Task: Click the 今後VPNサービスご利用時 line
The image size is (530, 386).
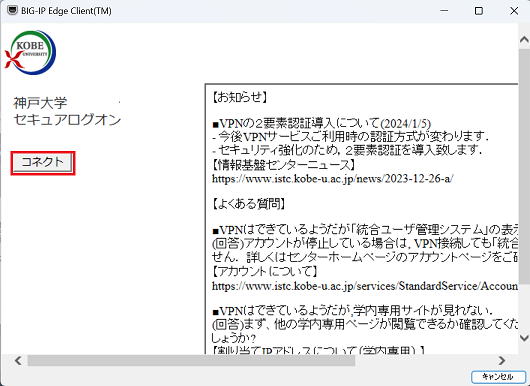Action: pyautogui.click(x=350, y=136)
